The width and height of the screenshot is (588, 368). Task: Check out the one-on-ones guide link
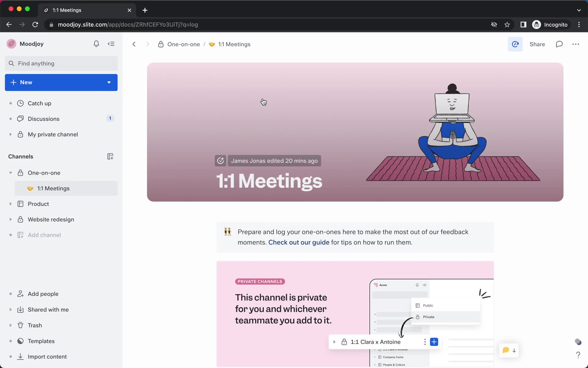point(299,242)
